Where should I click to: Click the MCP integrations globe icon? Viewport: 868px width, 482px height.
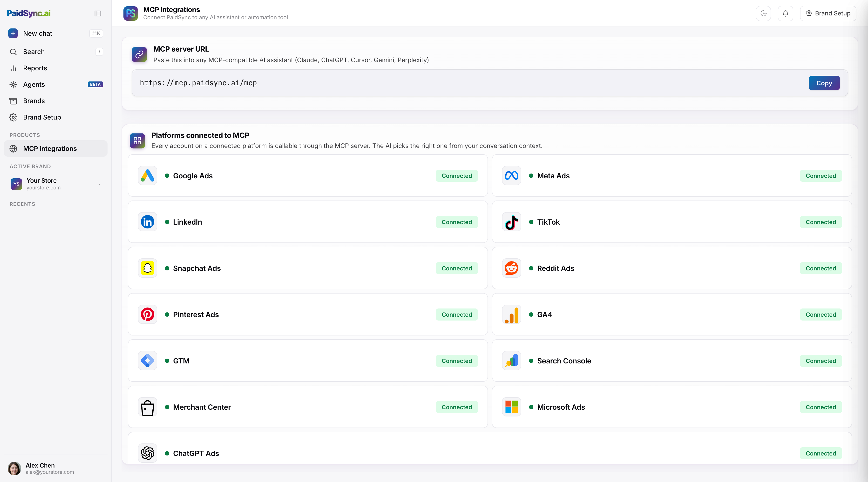point(13,148)
